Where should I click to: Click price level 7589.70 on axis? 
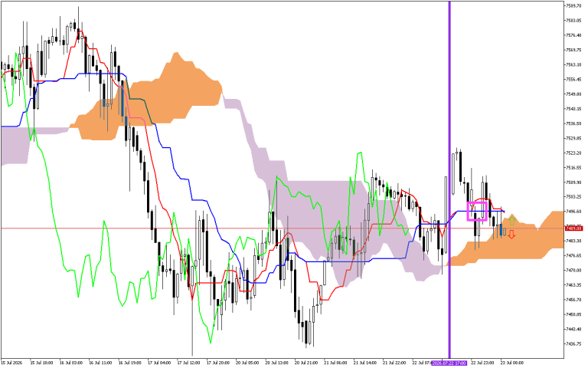click(x=573, y=5)
